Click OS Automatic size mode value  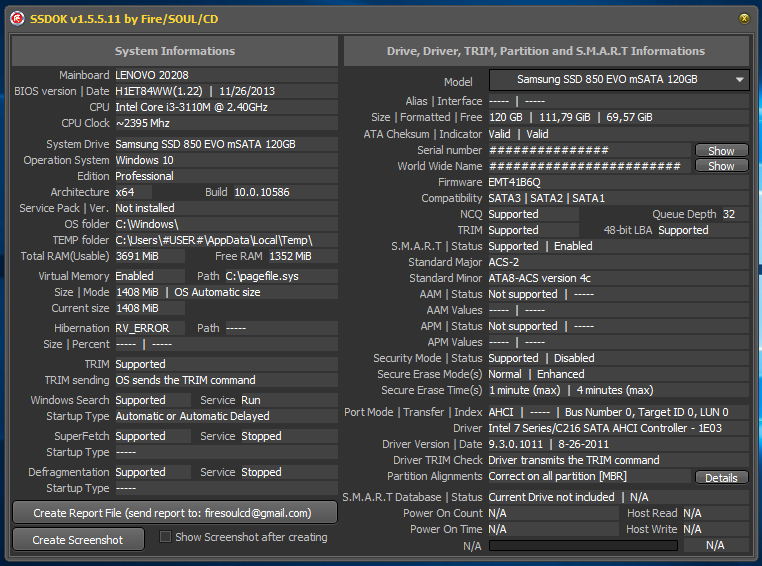pyautogui.click(x=217, y=292)
